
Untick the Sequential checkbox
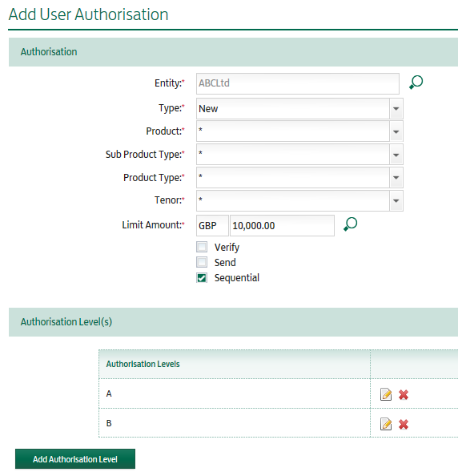click(x=202, y=278)
